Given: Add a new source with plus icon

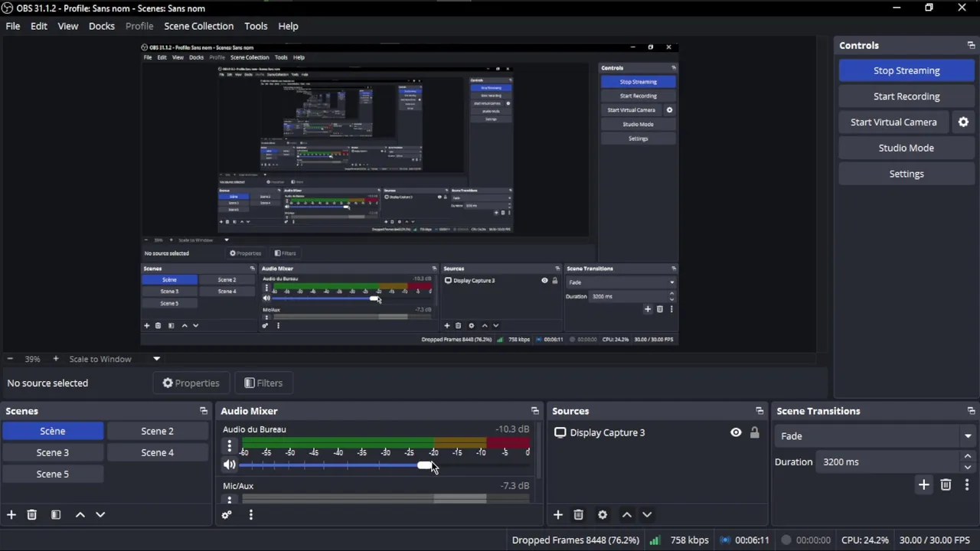Looking at the screenshot, I should click(x=558, y=515).
